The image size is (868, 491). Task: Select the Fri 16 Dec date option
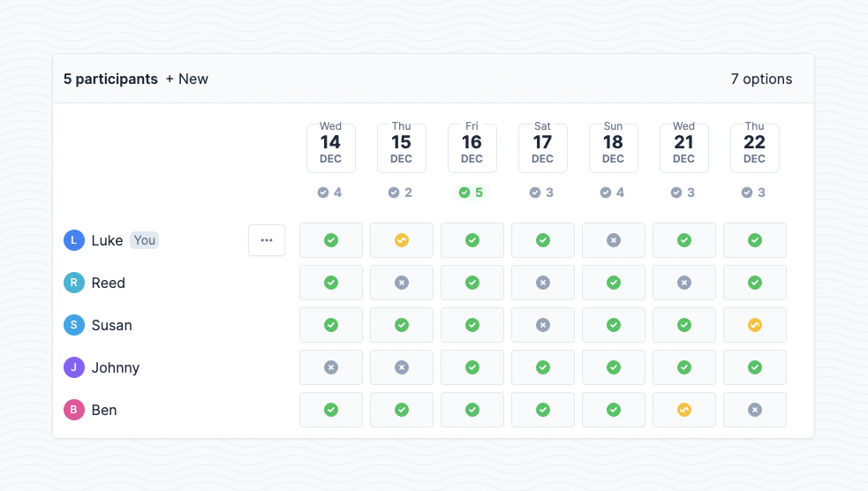[472, 147]
